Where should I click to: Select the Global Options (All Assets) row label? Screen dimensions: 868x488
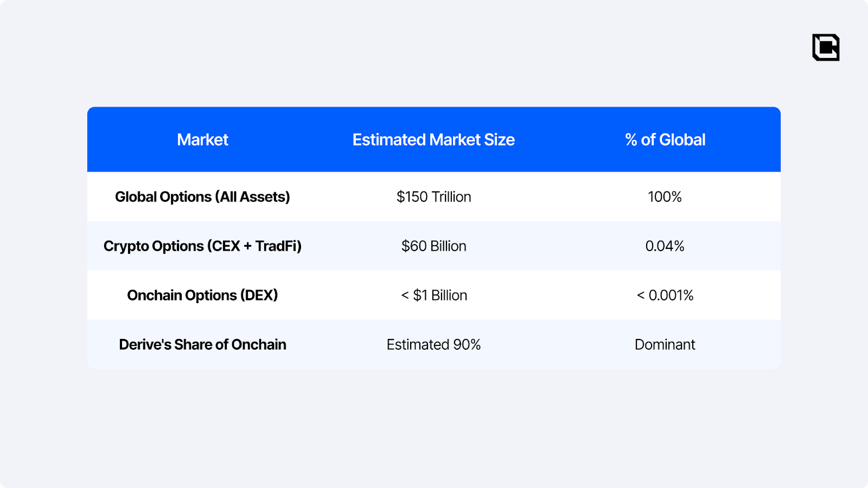click(x=202, y=197)
